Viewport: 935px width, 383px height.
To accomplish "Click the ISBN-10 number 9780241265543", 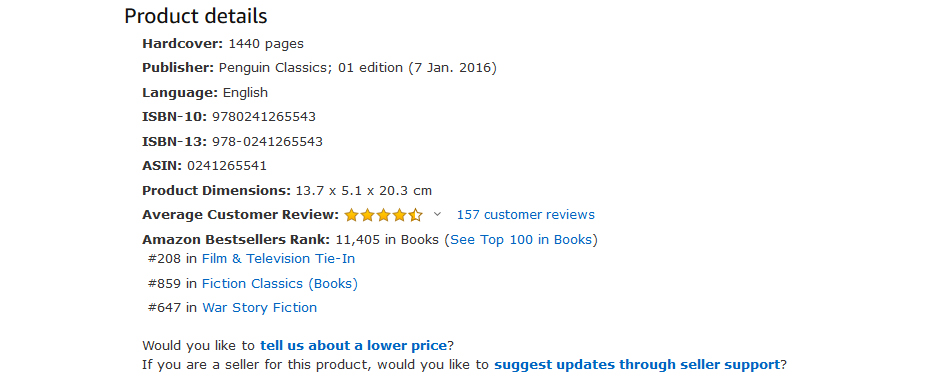I will tap(264, 117).
